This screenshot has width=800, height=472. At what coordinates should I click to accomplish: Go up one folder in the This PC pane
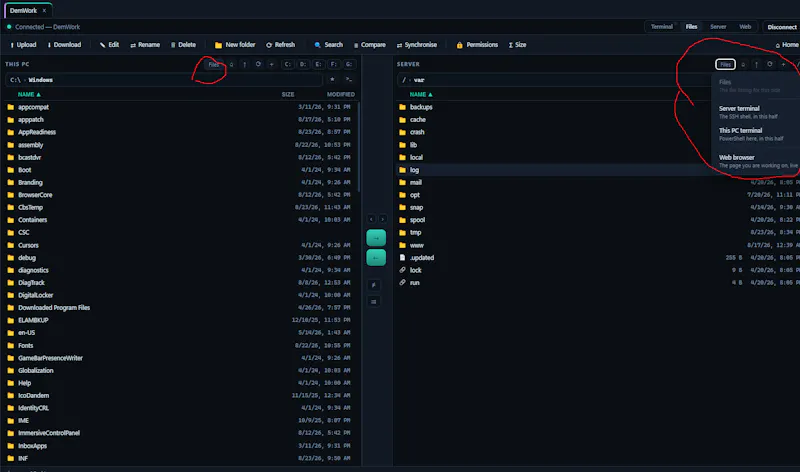coord(245,64)
